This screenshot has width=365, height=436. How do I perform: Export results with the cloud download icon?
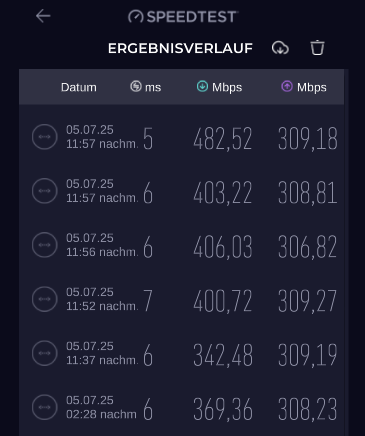(280, 48)
